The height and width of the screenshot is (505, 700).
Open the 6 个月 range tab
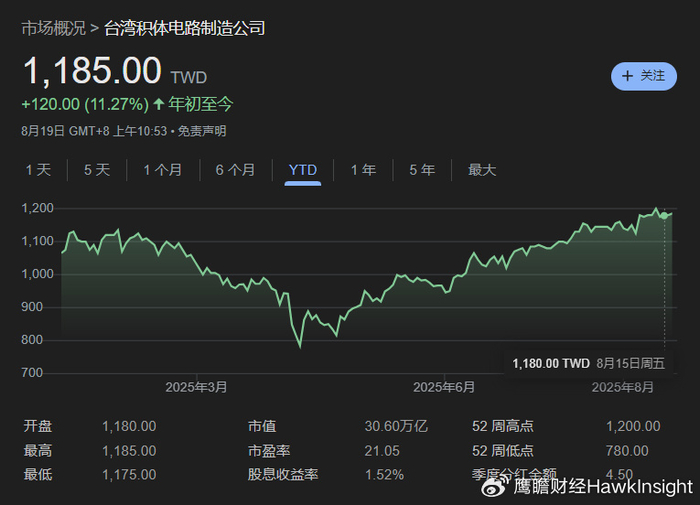point(235,170)
